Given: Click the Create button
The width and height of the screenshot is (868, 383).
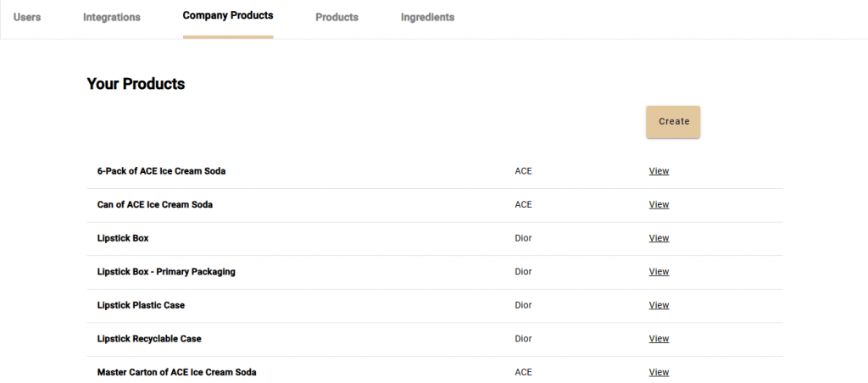Looking at the screenshot, I should (673, 121).
